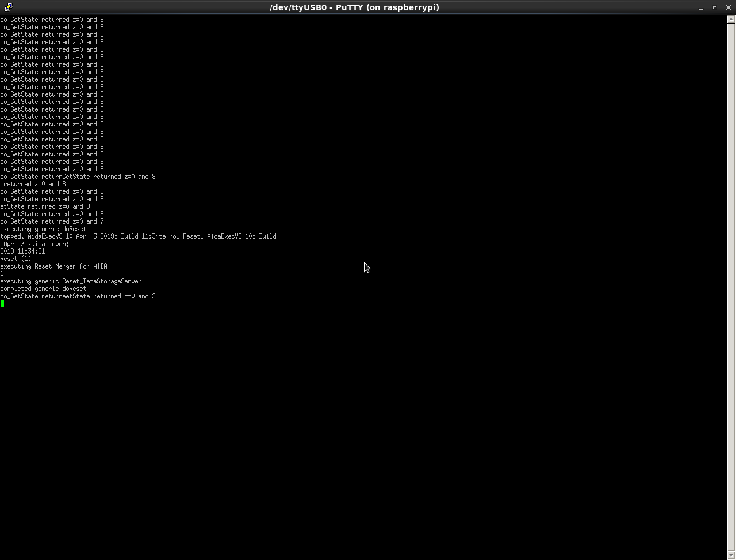This screenshot has height=560, width=736.
Task: Click 'executing generic Reset_DataStorageServer' line
Action: 71,281
